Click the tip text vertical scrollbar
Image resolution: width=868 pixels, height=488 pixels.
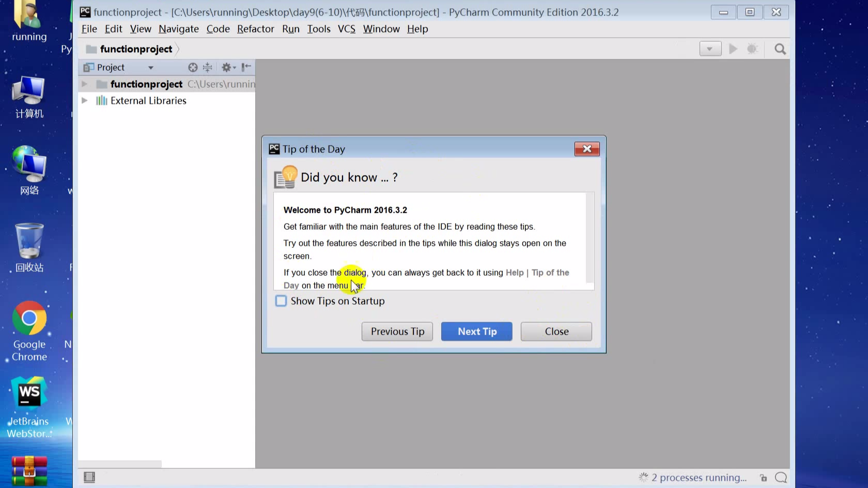[x=590, y=238]
